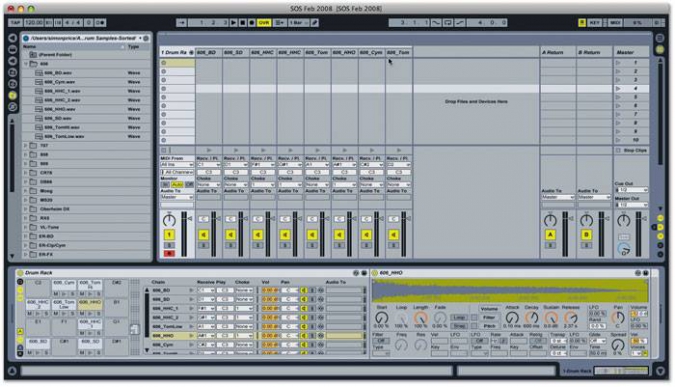Select the A Return track header
675x387 pixels.
tap(557, 52)
